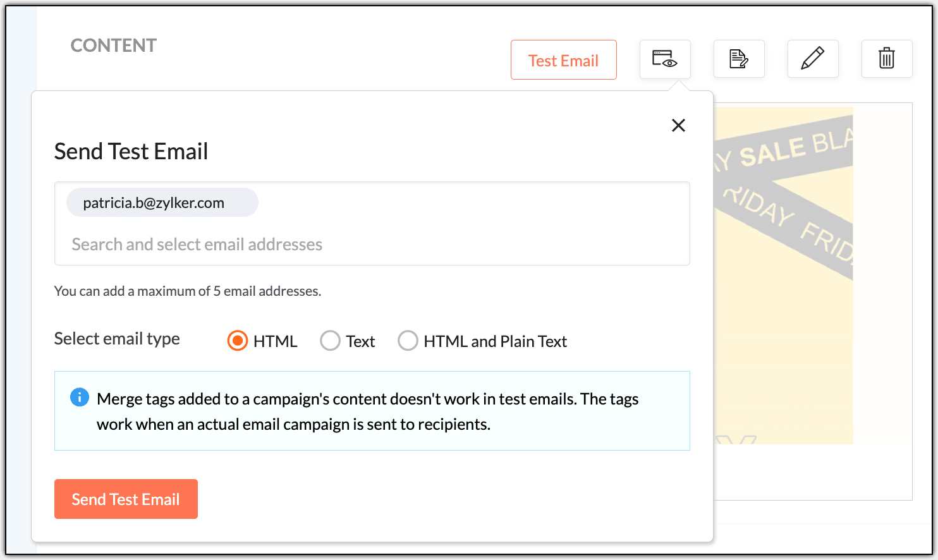Select the patricia.b@zylker.com email chip
Image resolution: width=938 pixels, height=560 pixels.
[162, 202]
